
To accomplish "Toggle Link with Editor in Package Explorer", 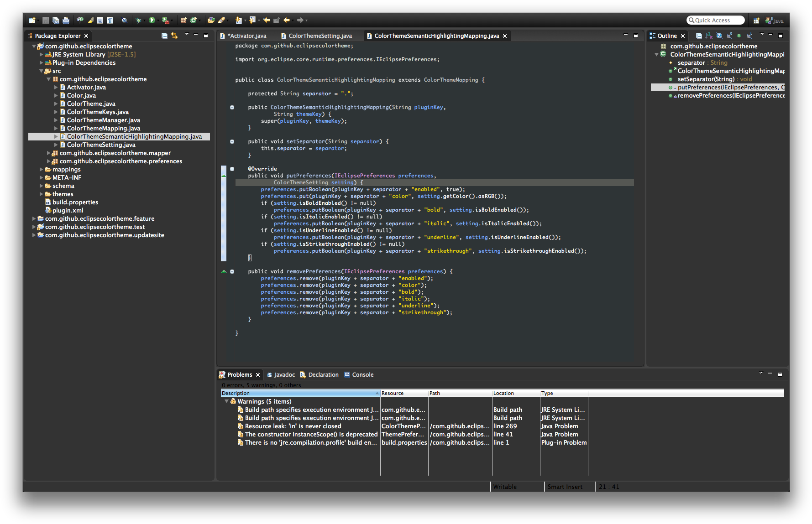I will pyautogui.click(x=174, y=36).
